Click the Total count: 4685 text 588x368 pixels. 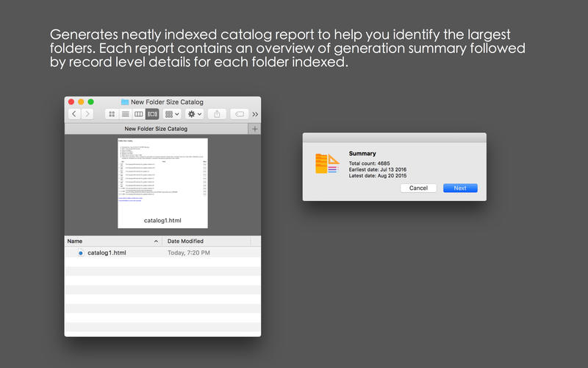tap(370, 163)
